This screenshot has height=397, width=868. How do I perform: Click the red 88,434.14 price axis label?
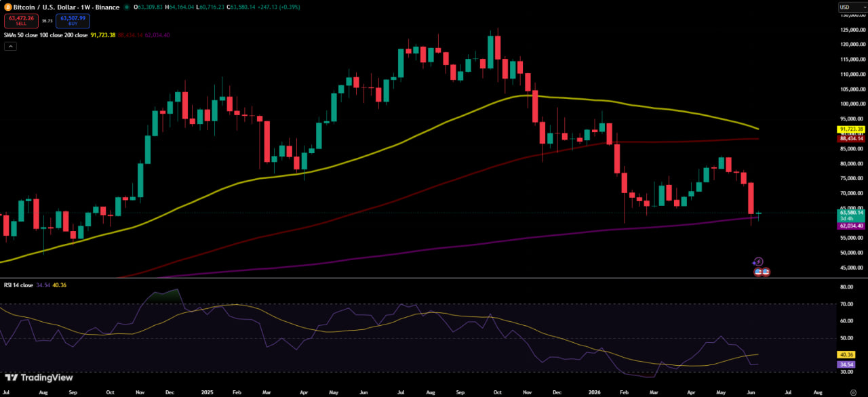pyautogui.click(x=851, y=138)
